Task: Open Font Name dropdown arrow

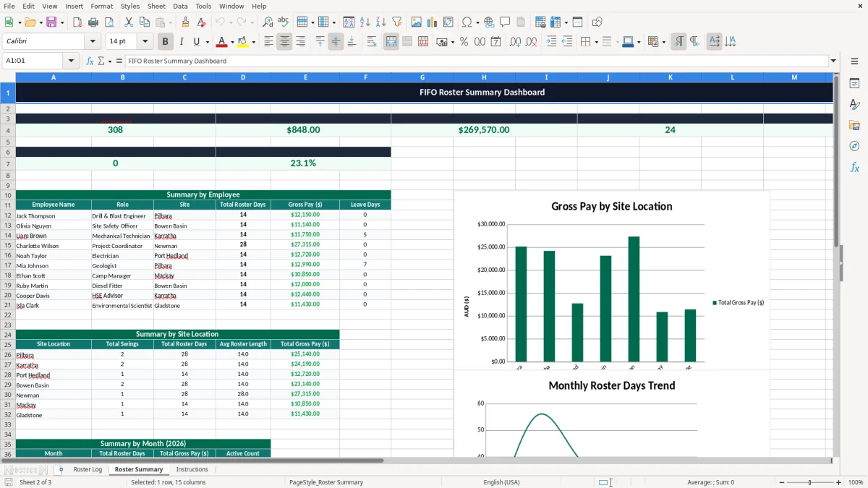Action: click(x=93, y=42)
